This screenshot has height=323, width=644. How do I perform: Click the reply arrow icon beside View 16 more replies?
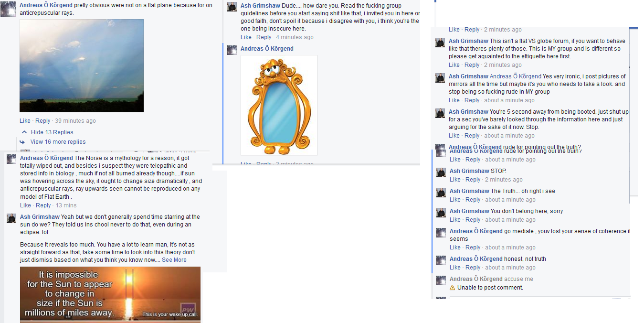pyautogui.click(x=22, y=142)
